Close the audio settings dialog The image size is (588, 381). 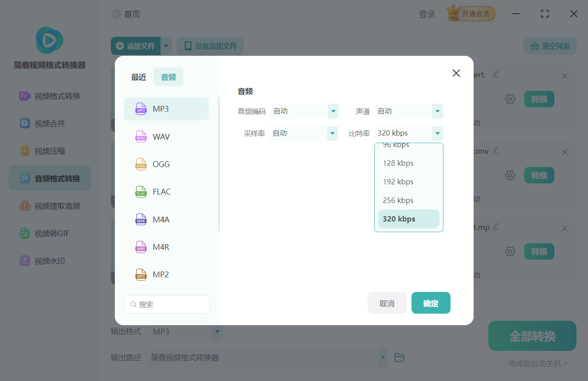tap(456, 73)
